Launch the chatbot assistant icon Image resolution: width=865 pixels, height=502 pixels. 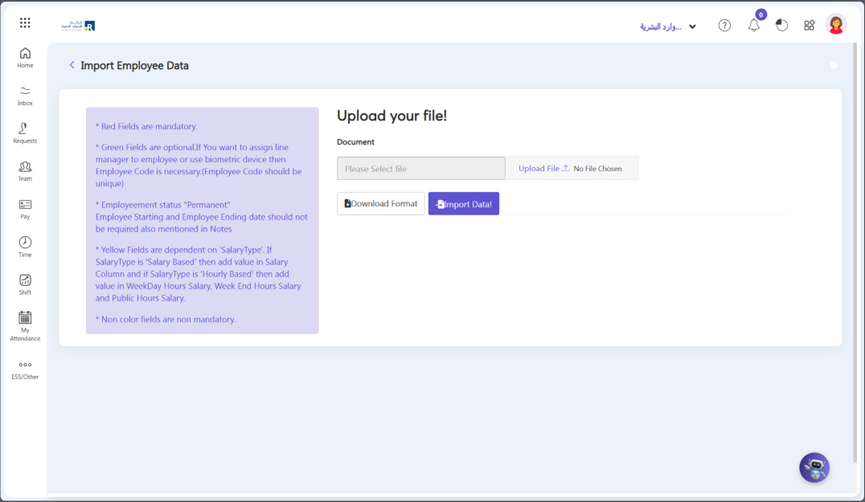coord(814,467)
